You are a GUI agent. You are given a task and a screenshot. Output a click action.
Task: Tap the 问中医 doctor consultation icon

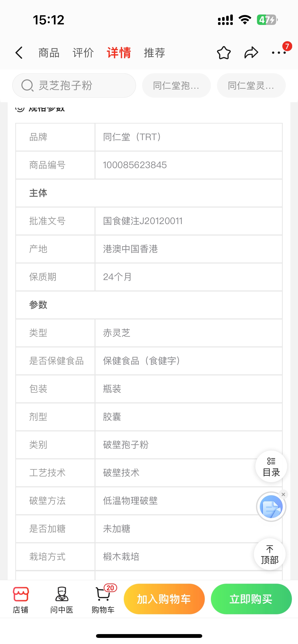click(62, 600)
